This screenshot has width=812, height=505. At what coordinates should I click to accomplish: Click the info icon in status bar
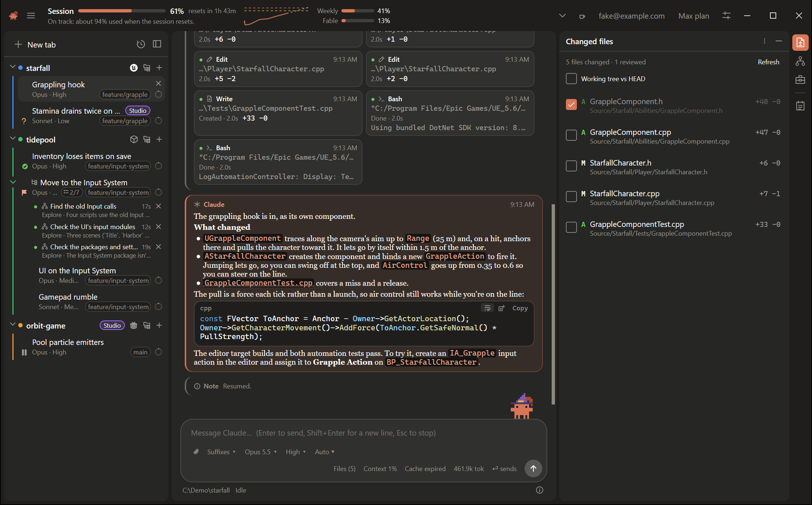pos(539,490)
